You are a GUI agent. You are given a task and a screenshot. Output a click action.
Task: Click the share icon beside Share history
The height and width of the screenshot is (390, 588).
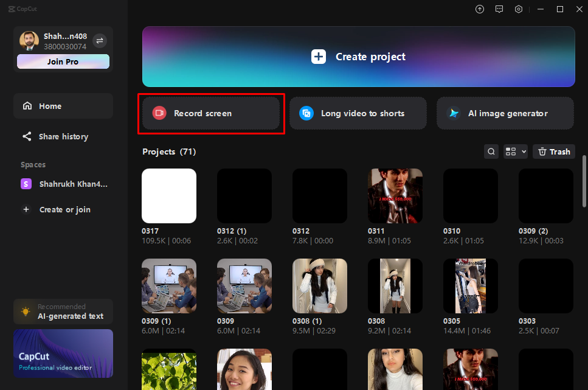click(x=27, y=136)
